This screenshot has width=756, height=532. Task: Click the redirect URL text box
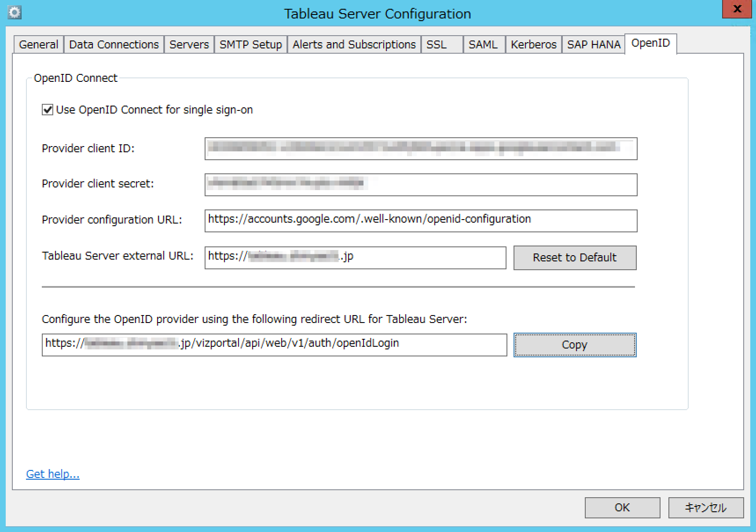pyautogui.click(x=275, y=345)
